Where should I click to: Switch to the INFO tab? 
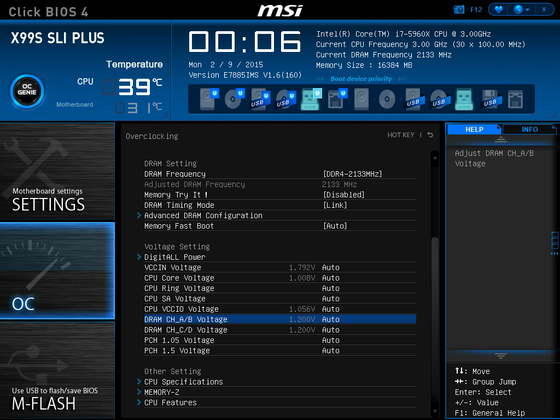[530, 129]
